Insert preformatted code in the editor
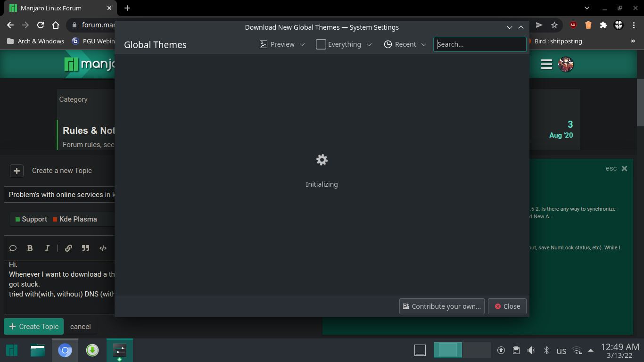 pyautogui.click(x=103, y=248)
